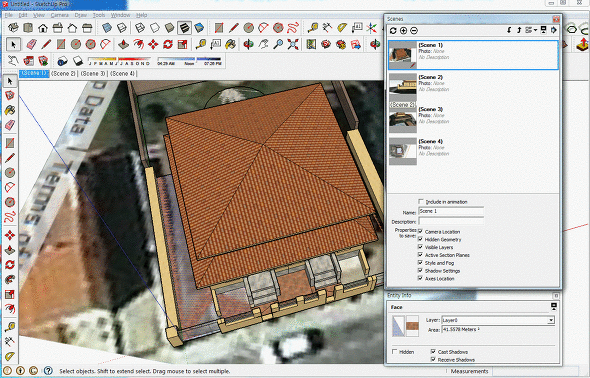Select Freehand tool in top toolbar
This screenshot has width=590, height=378.
(x=293, y=27)
